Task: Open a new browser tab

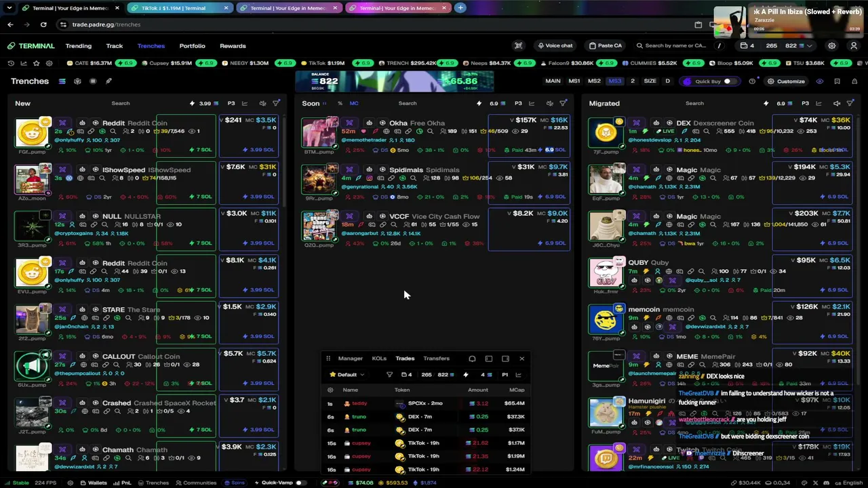Action: pos(460,8)
